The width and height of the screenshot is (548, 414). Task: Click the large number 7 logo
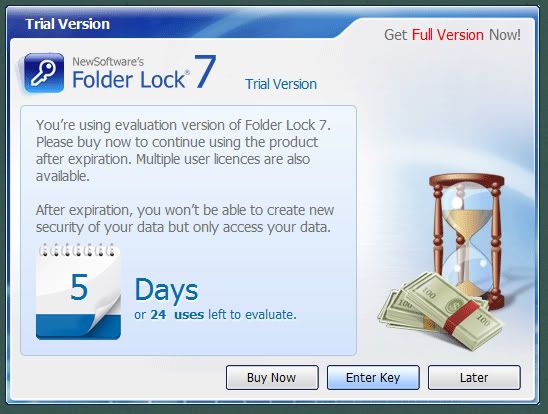(206, 71)
